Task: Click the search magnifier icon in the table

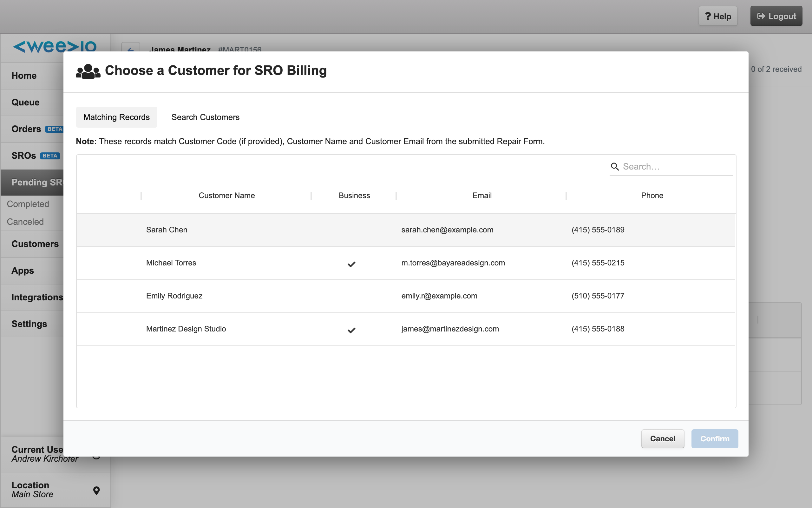Action: [615, 166]
